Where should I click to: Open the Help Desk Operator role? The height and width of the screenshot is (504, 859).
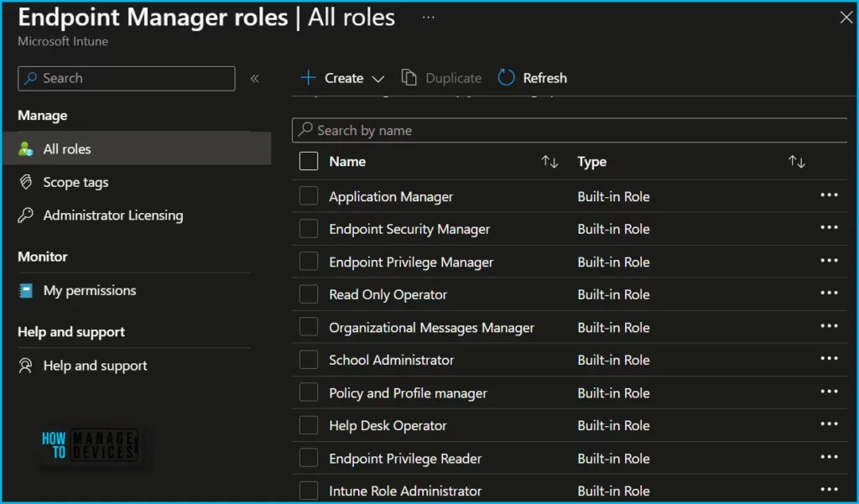coord(388,425)
